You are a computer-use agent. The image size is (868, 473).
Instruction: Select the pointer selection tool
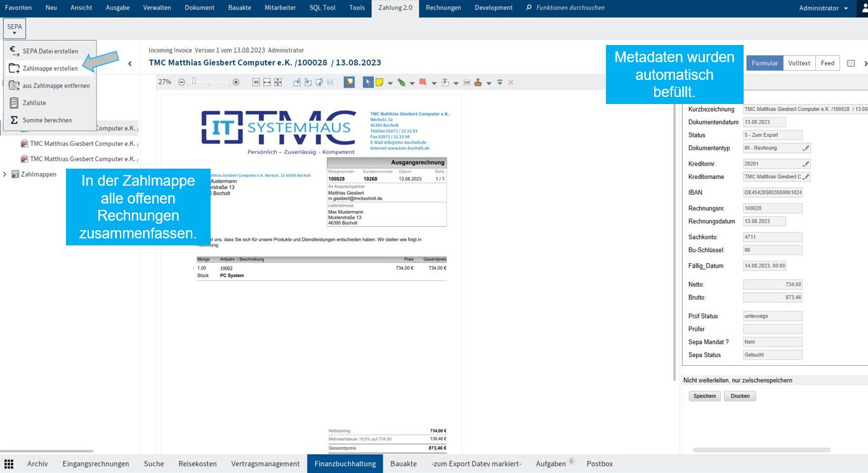pos(368,82)
